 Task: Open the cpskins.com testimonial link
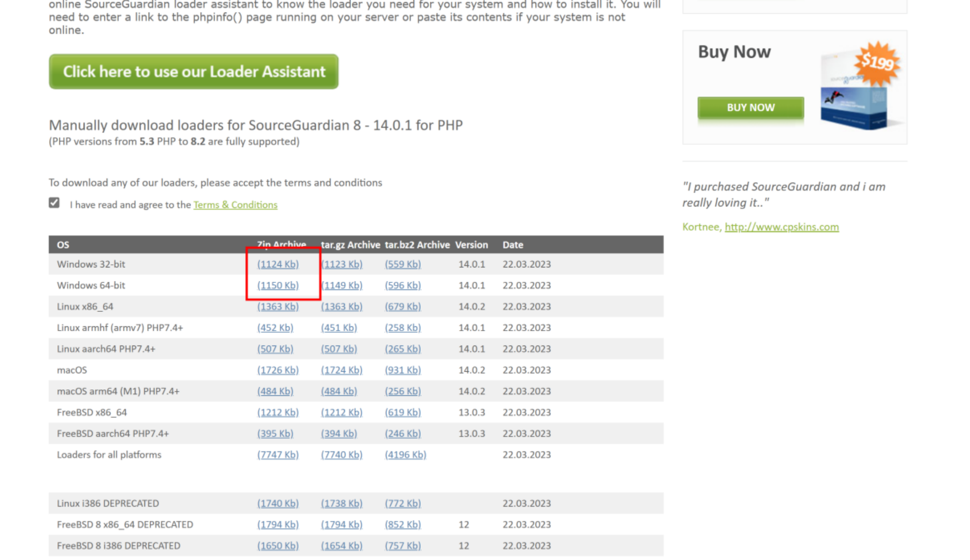[x=782, y=227]
